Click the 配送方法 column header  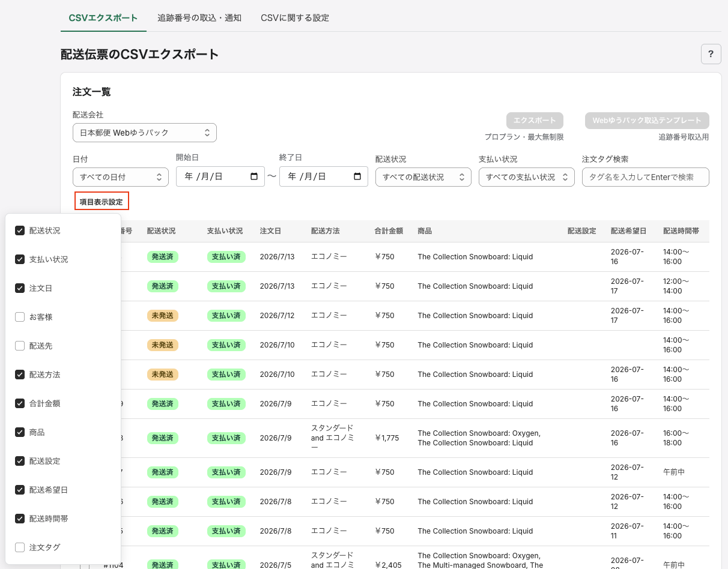pos(326,231)
